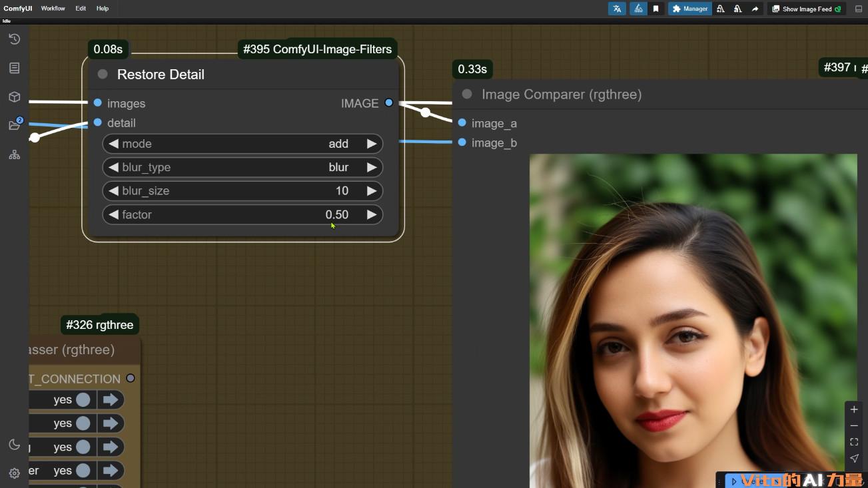868x488 pixels.
Task: Click the second vacuum cleanup icon
Action: coord(737,9)
